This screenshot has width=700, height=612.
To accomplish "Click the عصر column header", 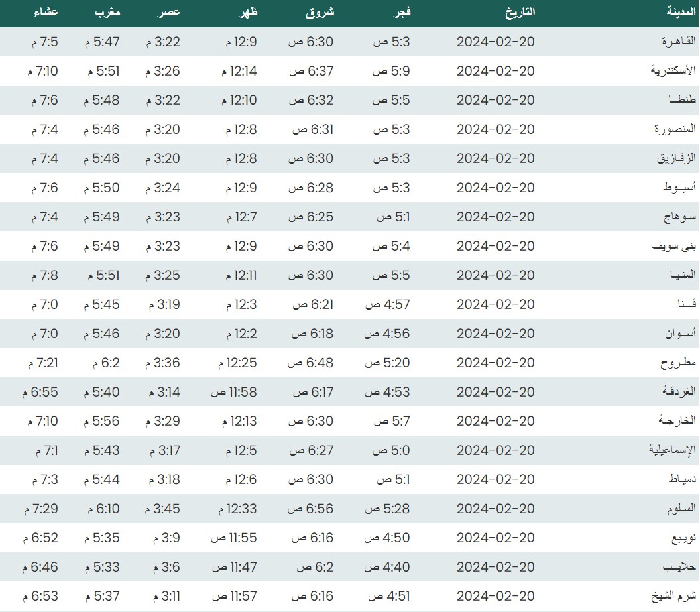I will coord(170,12).
